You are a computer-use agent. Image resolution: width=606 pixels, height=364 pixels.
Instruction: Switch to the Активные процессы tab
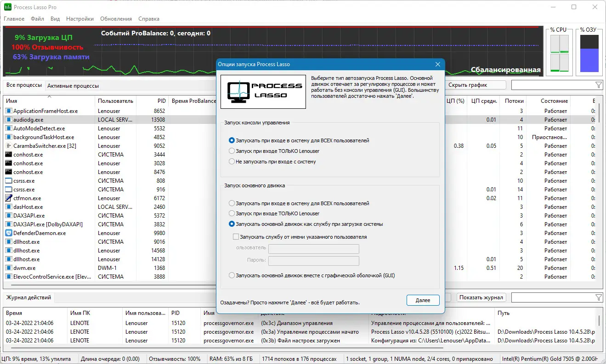click(x=73, y=86)
